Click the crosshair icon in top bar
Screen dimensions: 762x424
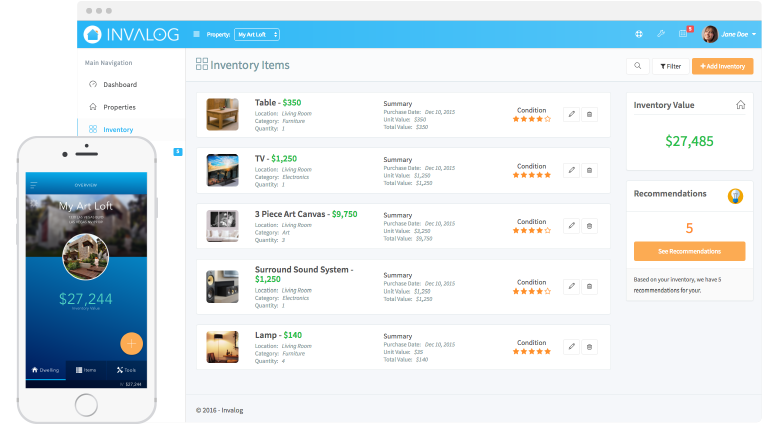tap(639, 34)
